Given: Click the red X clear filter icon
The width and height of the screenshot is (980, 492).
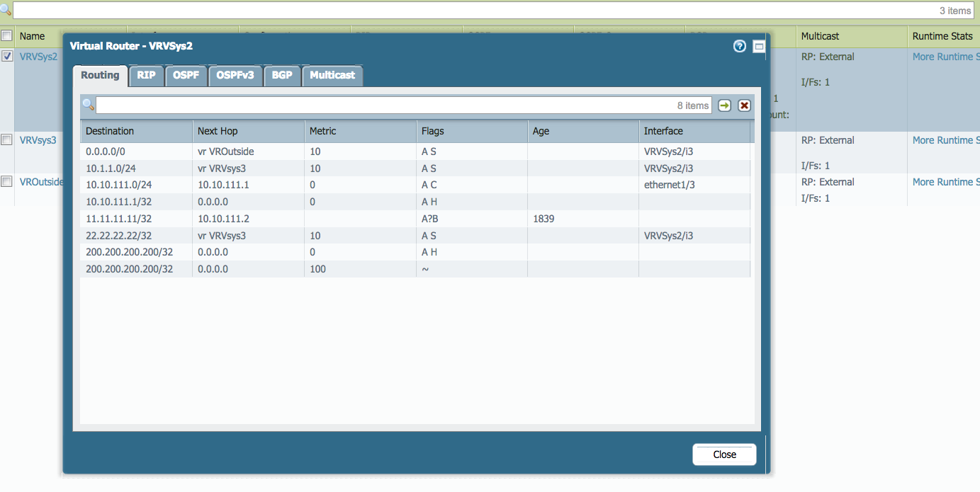Looking at the screenshot, I should click(x=744, y=105).
